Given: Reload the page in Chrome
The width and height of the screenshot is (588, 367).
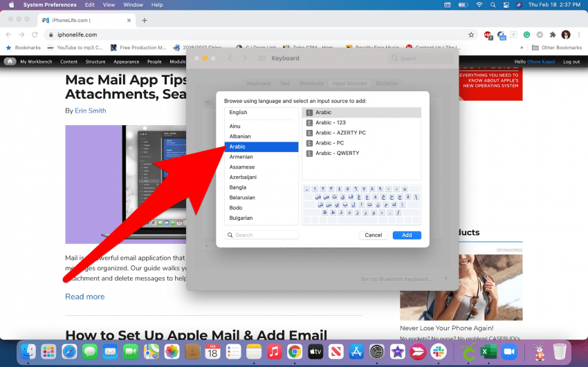Looking at the screenshot, I should click(35, 35).
